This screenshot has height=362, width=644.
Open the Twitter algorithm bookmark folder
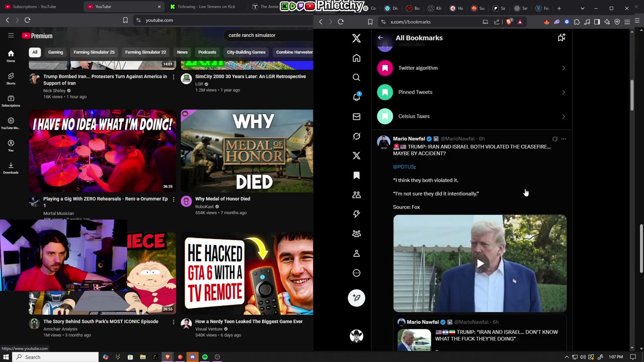click(472, 68)
